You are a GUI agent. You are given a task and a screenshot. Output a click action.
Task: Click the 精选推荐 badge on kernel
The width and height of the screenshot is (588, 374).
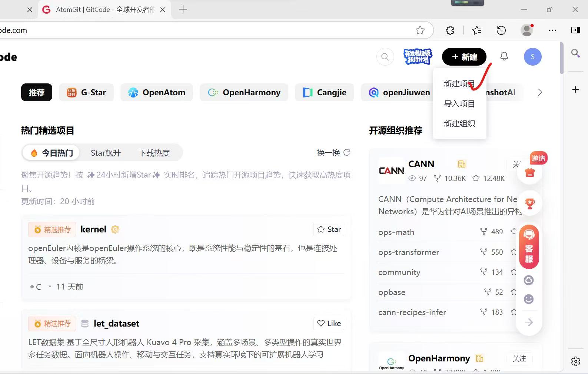pyautogui.click(x=52, y=230)
